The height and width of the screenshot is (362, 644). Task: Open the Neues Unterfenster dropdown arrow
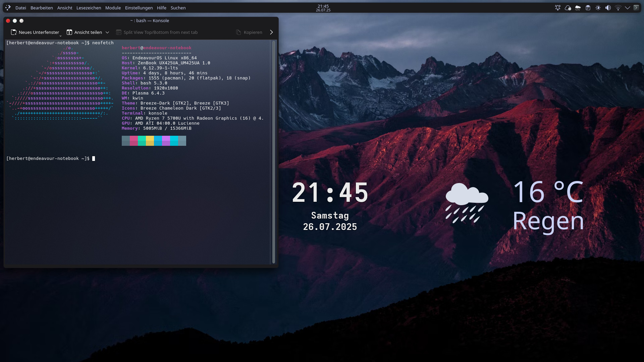click(x=61, y=35)
